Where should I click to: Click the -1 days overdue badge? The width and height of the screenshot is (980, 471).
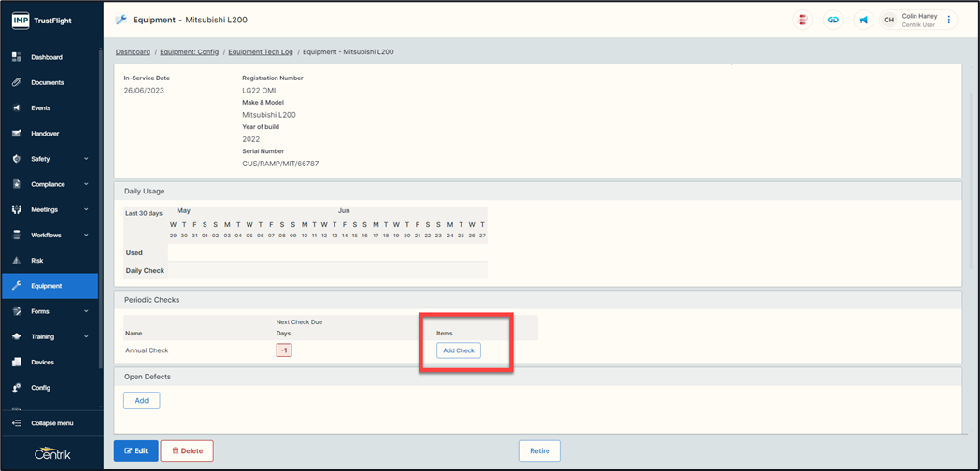tap(284, 350)
